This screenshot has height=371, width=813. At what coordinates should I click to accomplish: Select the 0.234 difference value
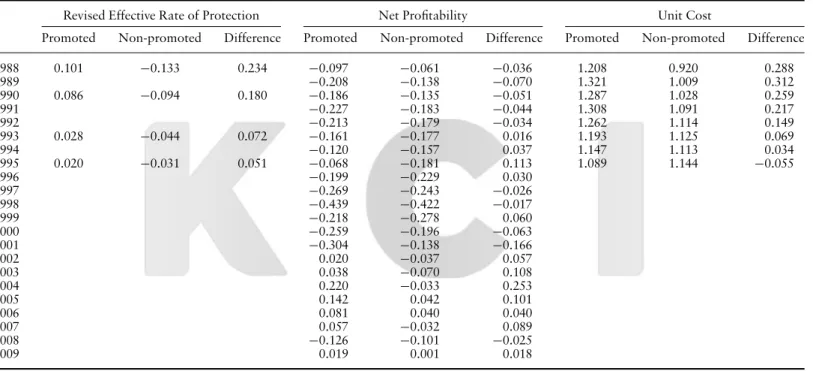pyautogui.click(x=252, y=68)
